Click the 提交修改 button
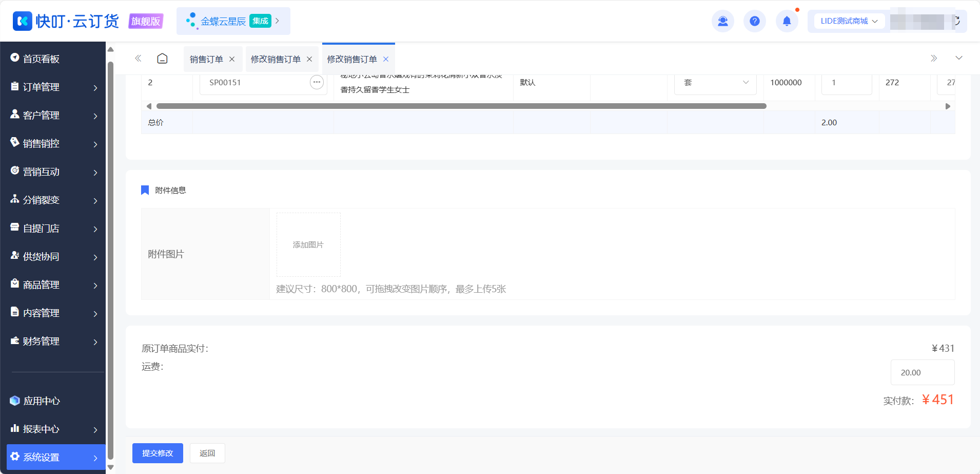 tap(158, 453)
